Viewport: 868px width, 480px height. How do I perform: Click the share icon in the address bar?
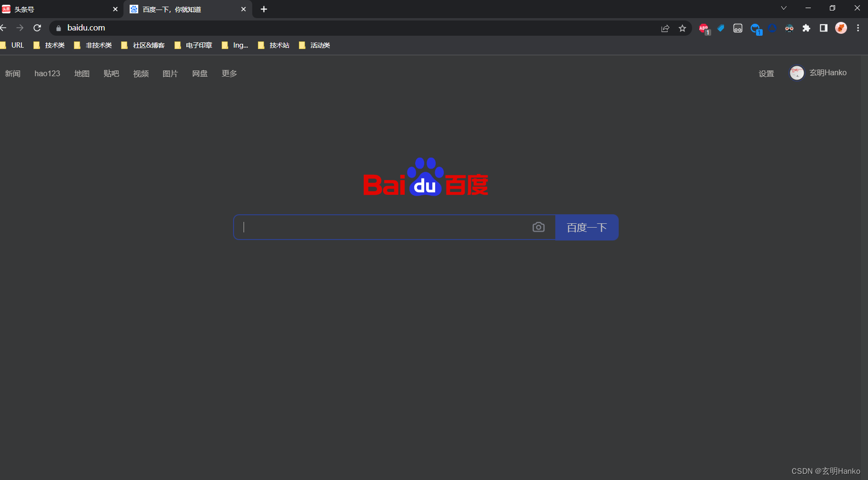point(665,28)
